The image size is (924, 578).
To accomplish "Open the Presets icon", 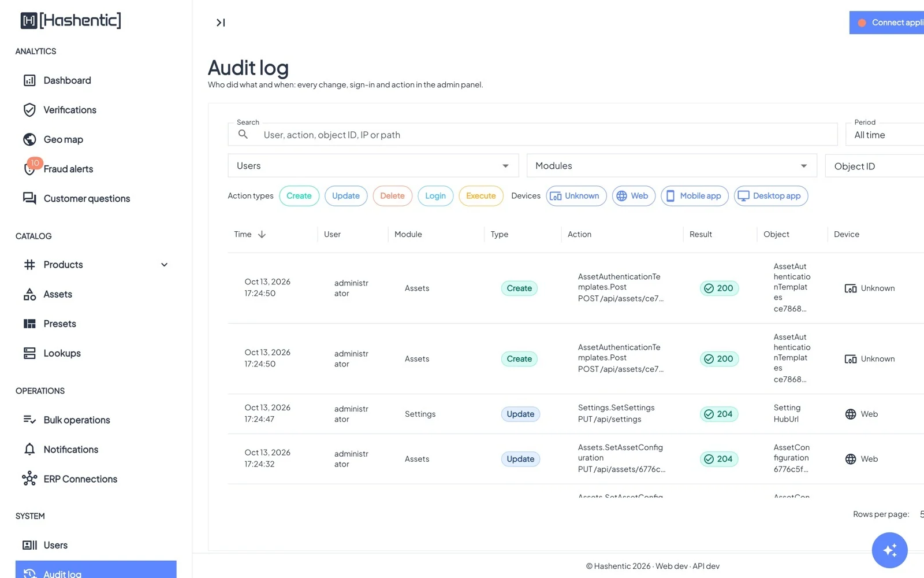I will [x=29, y=324].
